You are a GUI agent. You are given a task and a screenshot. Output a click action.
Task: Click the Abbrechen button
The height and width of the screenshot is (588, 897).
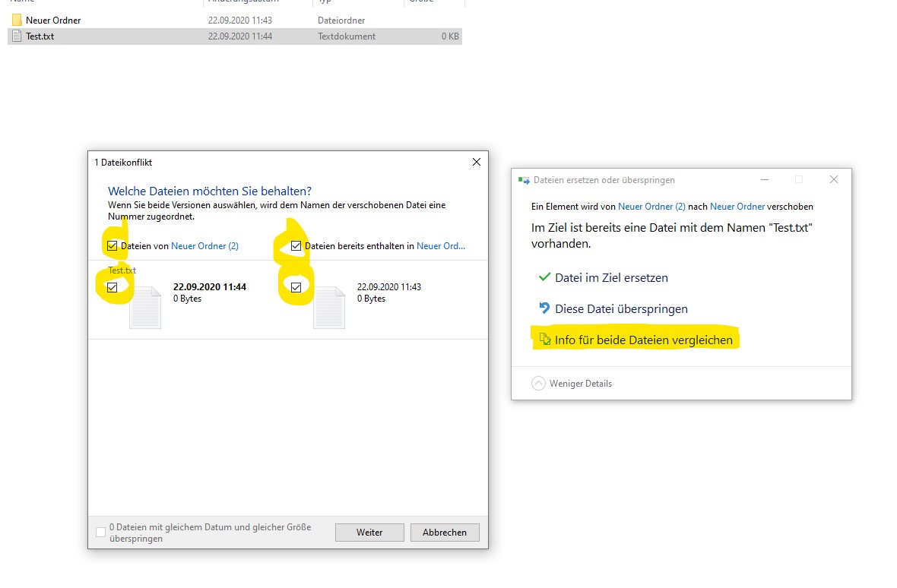tap(444, 532)
